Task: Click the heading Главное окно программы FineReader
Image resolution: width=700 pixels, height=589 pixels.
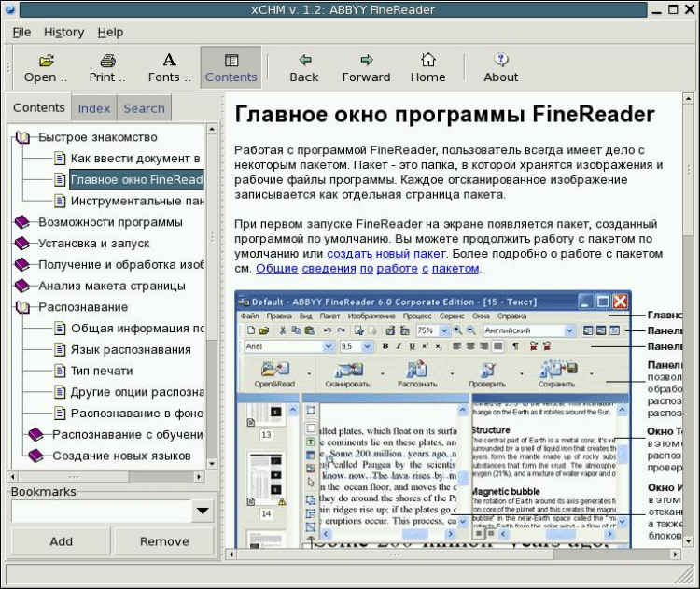Action: [x=444, y=114]
